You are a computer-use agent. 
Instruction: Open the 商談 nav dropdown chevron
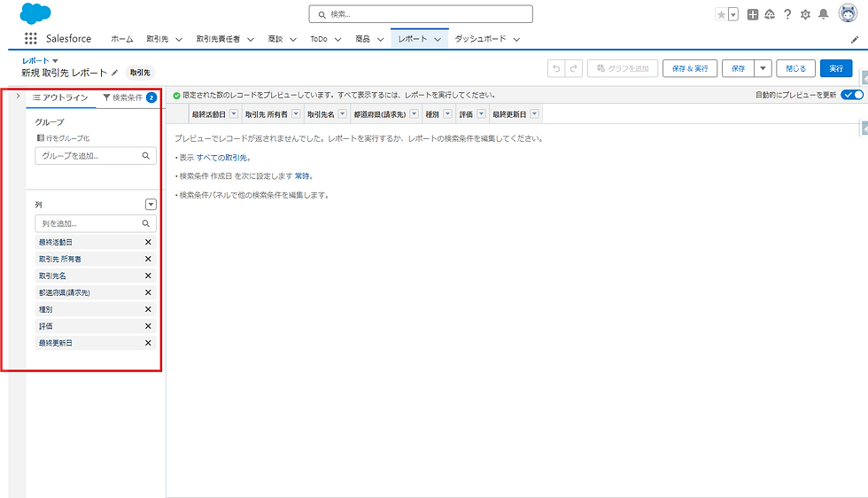tap(293, 39)
